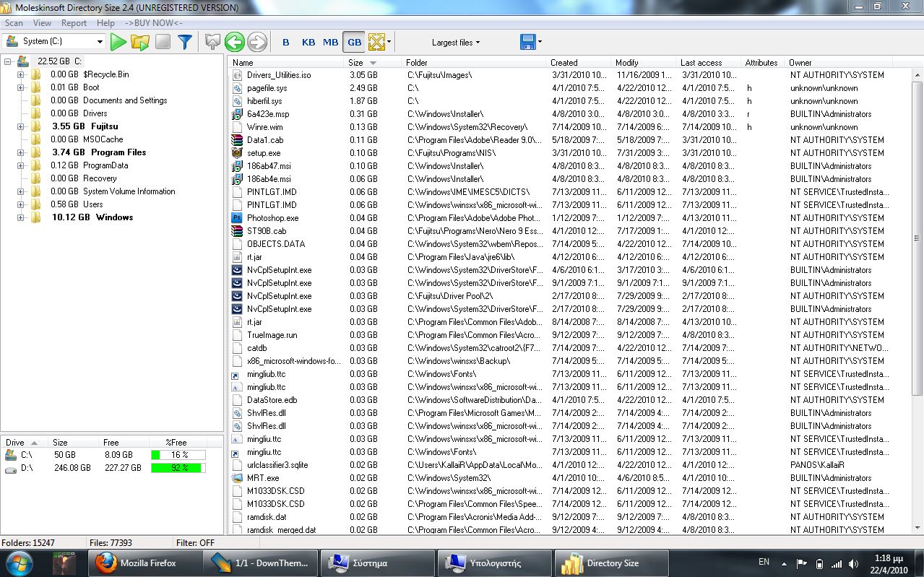The image size is (924, 577).
Task: Select the C:\ drive row
Action: 112,455
